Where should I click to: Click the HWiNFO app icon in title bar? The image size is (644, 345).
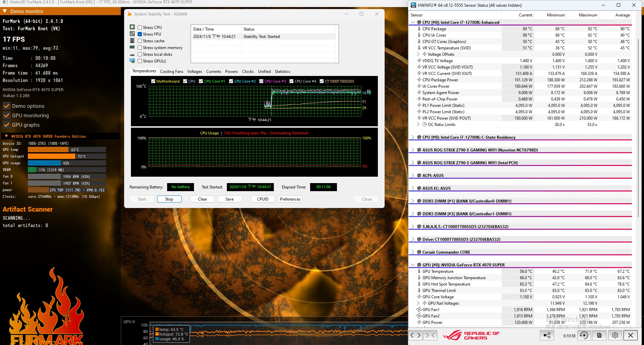tap(413, 5)
